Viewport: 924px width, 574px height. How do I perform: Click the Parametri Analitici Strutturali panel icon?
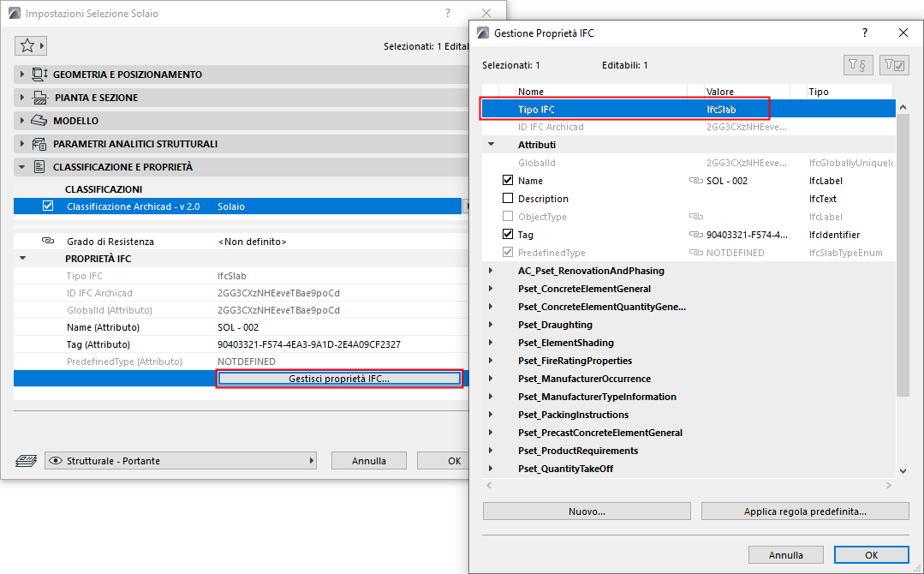(x=39, y=144)
